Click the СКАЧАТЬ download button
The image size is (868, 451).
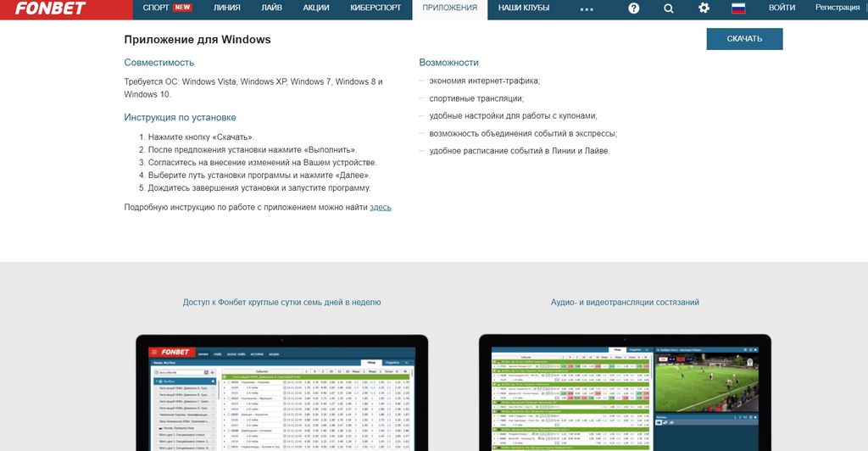click(x=744, y=39)
